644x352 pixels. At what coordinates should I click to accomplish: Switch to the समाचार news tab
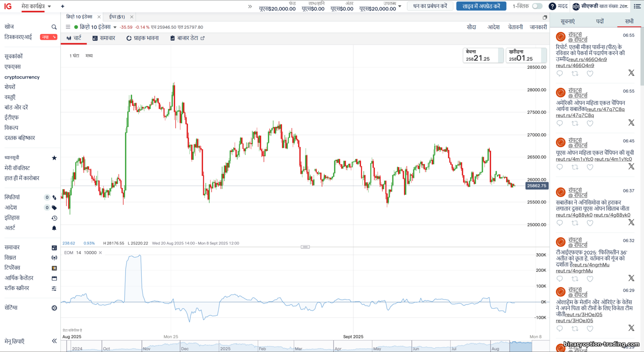[104, 38]
